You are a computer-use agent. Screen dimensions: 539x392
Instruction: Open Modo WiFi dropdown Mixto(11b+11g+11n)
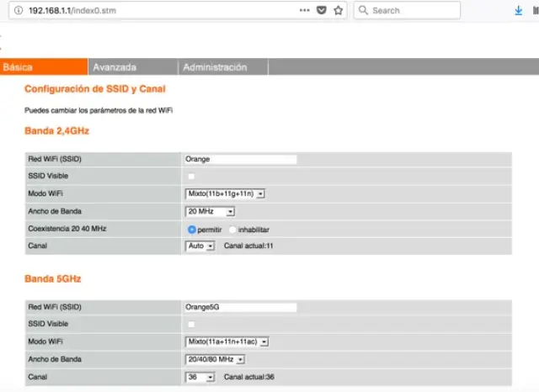225,193
